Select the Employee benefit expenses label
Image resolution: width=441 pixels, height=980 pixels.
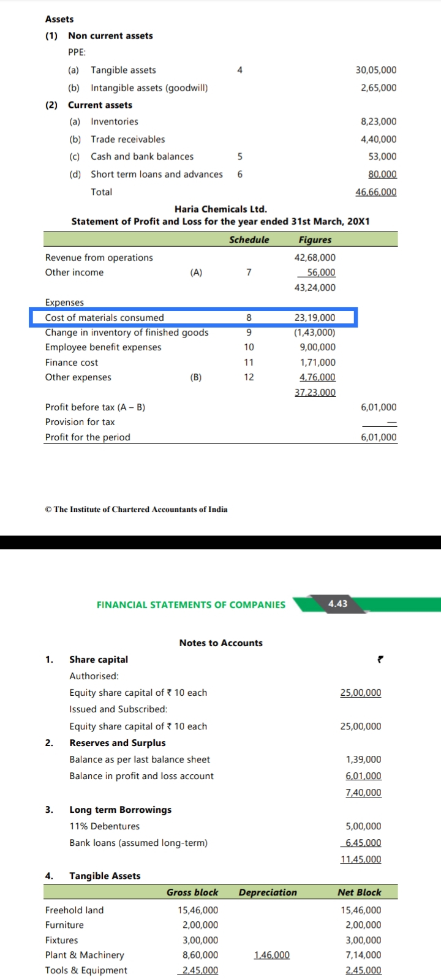pyautogui.click(x=103, y=348)
